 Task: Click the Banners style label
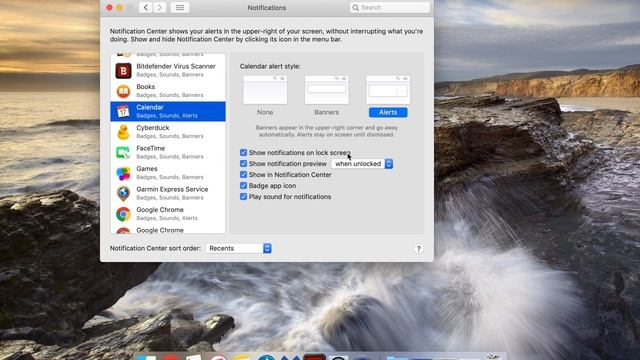327,112
